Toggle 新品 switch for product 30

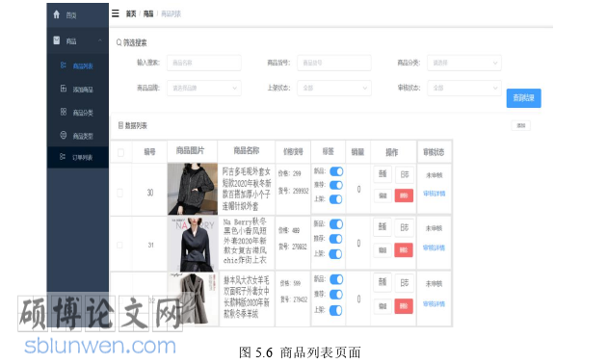click(336, 171)
